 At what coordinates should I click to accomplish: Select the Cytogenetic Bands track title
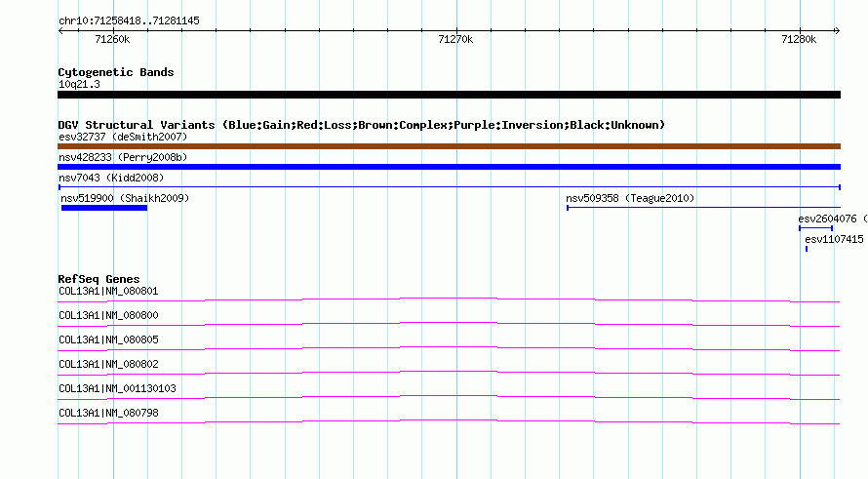[116, 72]
